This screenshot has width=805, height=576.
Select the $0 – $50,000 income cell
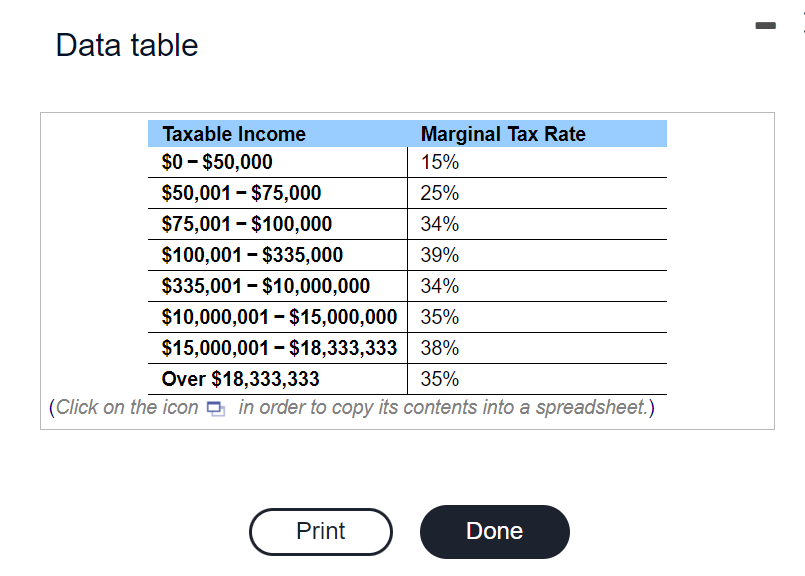tap(217, 162)
